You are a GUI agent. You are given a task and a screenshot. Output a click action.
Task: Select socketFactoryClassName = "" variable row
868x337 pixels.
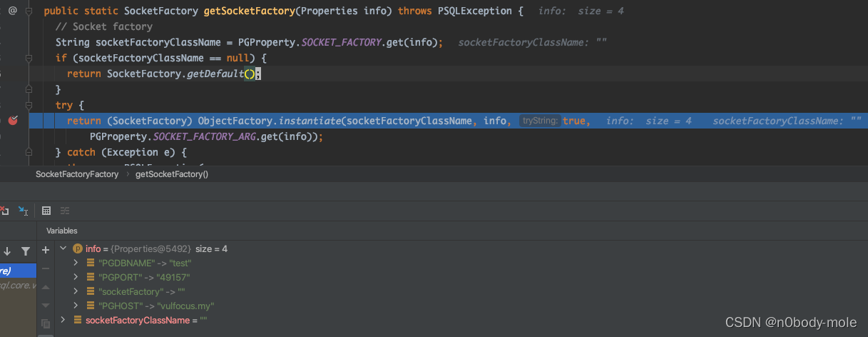coord(462,320)
